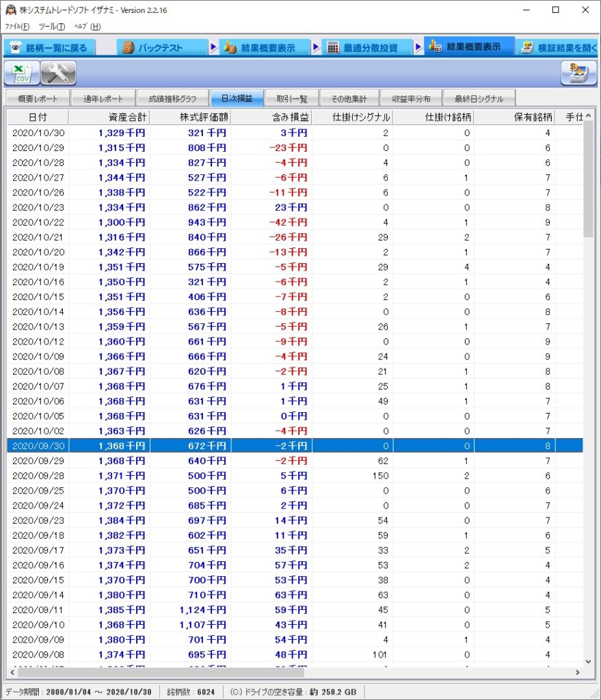601x700 pixels.
Task: Open the ツール(T) menu
Action: pyautogui.click(x=52, y=27)
